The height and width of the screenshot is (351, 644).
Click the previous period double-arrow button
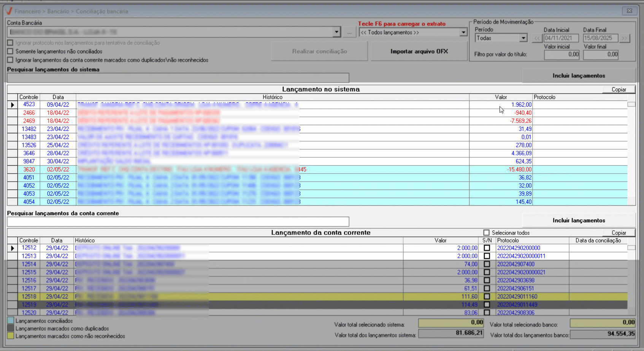point(536,38)
